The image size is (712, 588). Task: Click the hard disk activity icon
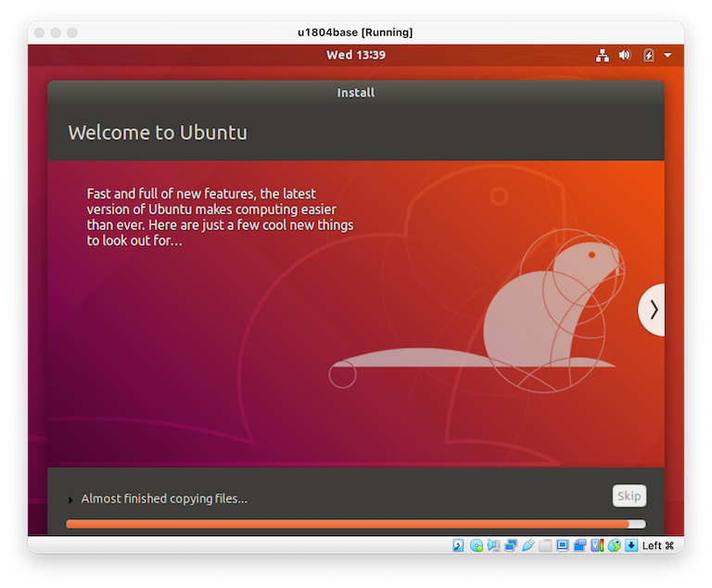coord(458,545)
